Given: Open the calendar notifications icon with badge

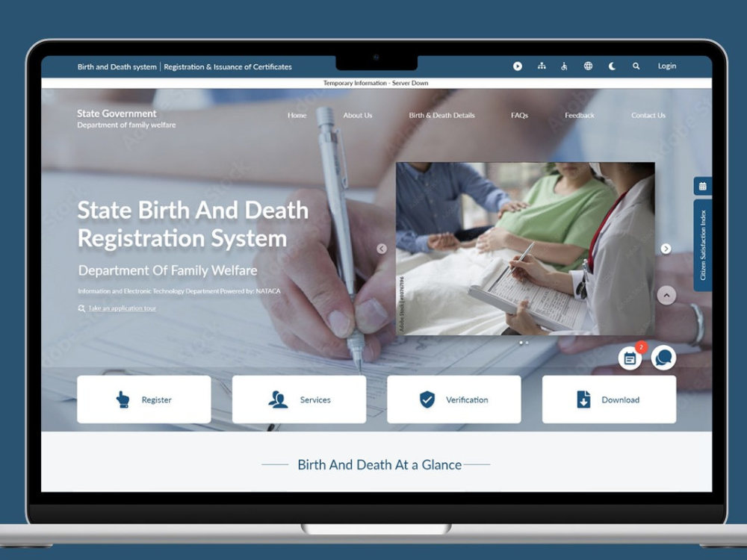Looking at the screenshot, I should (x=630, y=358).
